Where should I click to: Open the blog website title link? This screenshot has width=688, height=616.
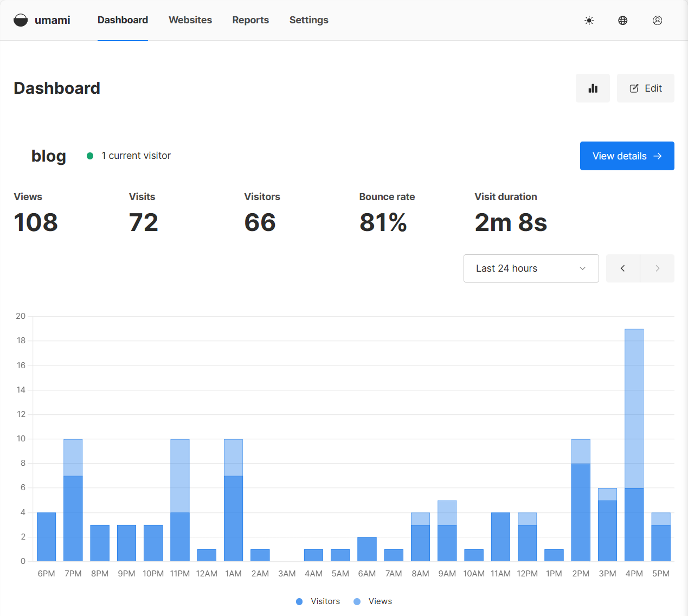(x=49, y=156)
